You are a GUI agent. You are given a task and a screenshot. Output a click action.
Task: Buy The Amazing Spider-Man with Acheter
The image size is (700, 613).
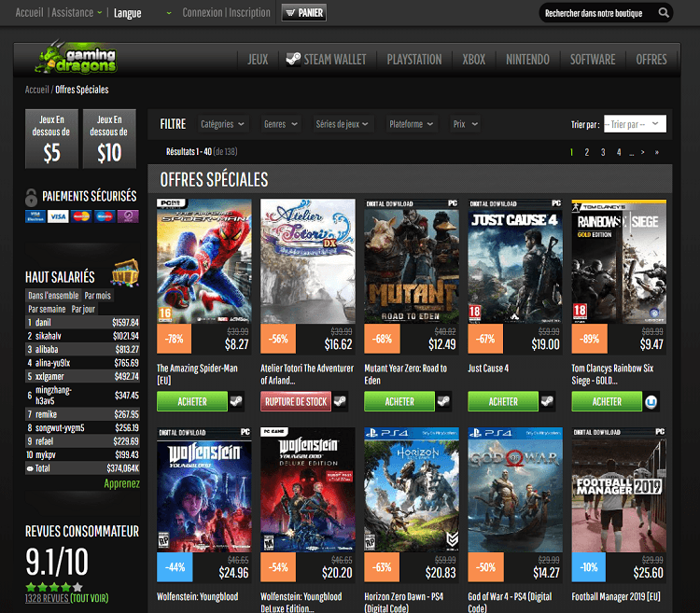[x=192, y=401]
